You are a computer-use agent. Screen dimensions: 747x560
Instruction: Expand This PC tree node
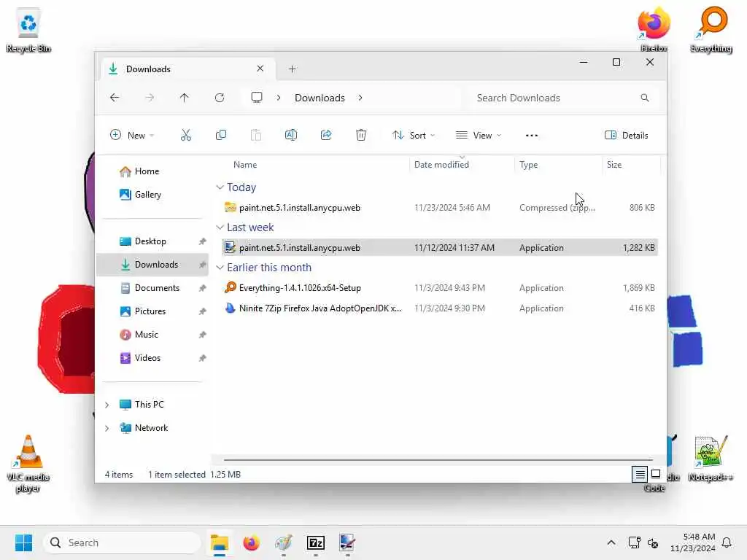tap(107, 405)
